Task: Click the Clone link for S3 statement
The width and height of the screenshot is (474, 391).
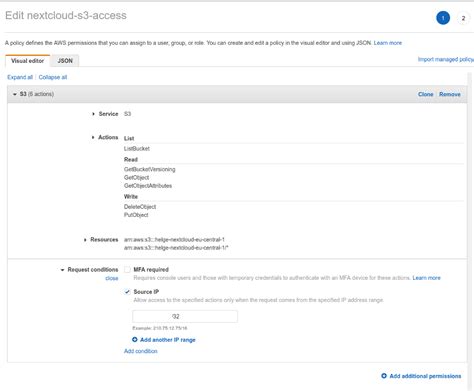Action: [425, 94]
